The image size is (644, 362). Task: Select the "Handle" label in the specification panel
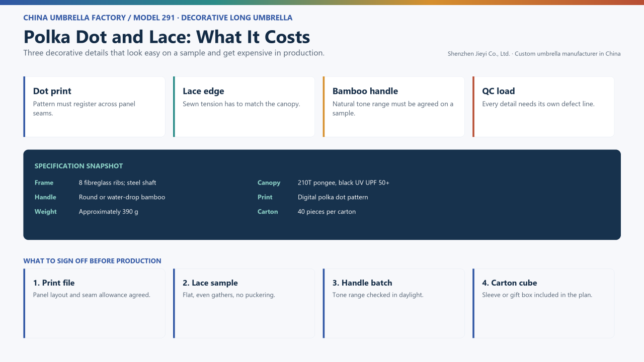pos(45,197)
